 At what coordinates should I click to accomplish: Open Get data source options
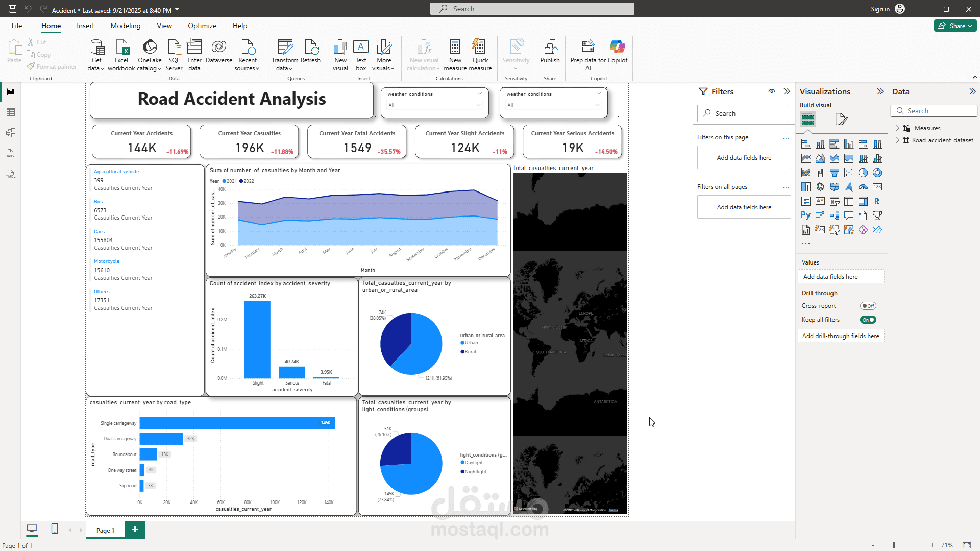(95, 55)
